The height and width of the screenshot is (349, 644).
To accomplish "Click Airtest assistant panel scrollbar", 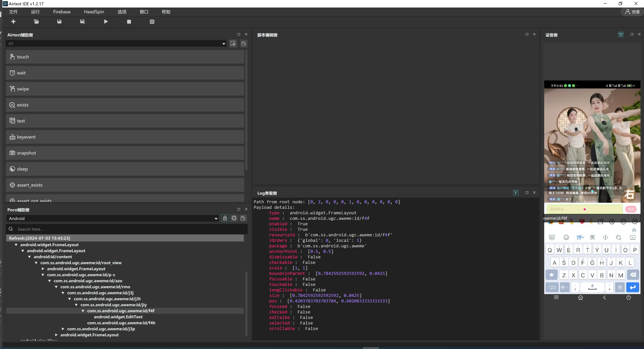I will point(246,110).
